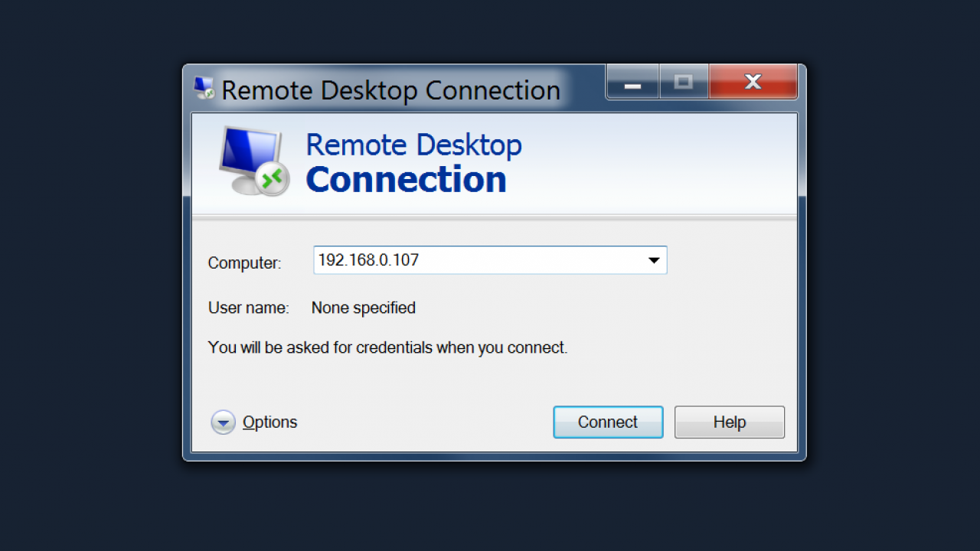Select the "None specified" user name text
The width and height of the screenshot is (980, 551).
point(364,308)
